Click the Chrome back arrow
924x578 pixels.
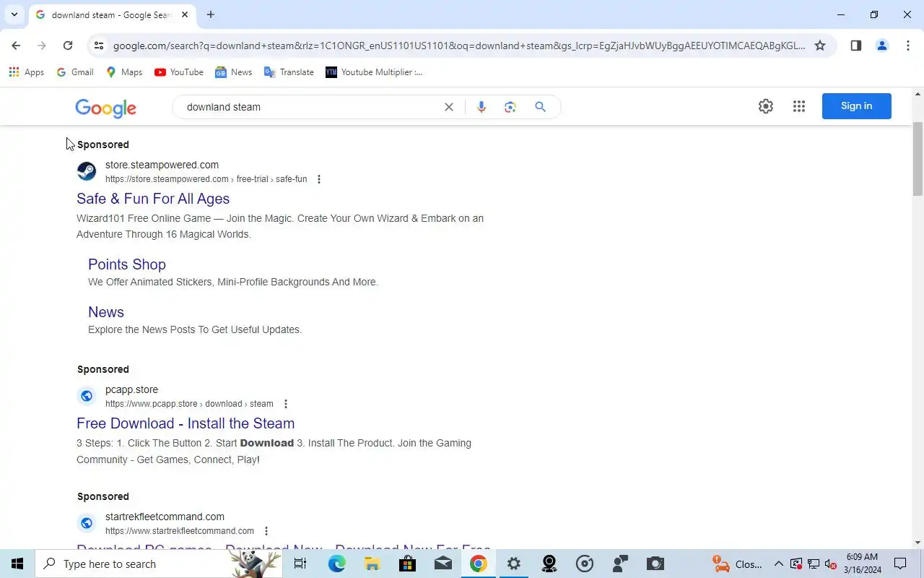coord(16,46)
